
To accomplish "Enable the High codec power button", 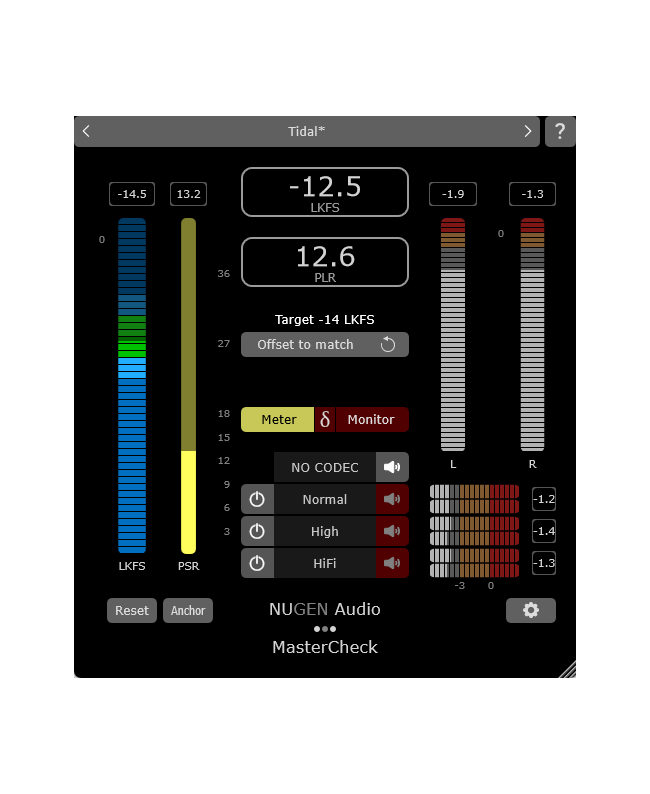I will point(257,531).
